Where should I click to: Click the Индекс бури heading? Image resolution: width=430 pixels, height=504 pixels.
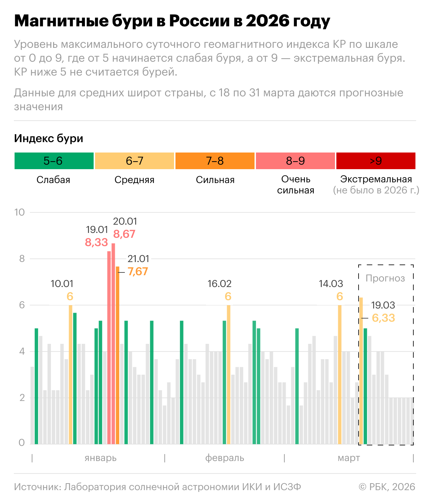[x=49, y=138]
